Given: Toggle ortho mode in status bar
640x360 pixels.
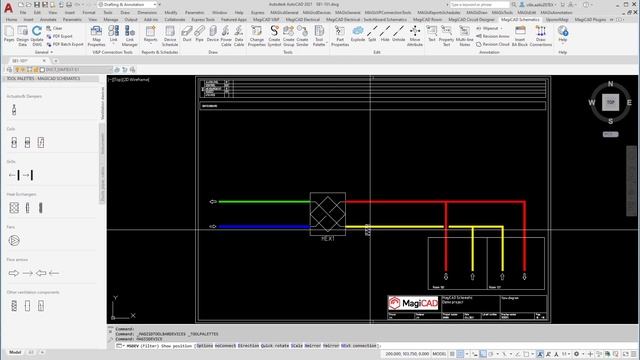Looking at the screenshot, I should click(x=483, y=354).
